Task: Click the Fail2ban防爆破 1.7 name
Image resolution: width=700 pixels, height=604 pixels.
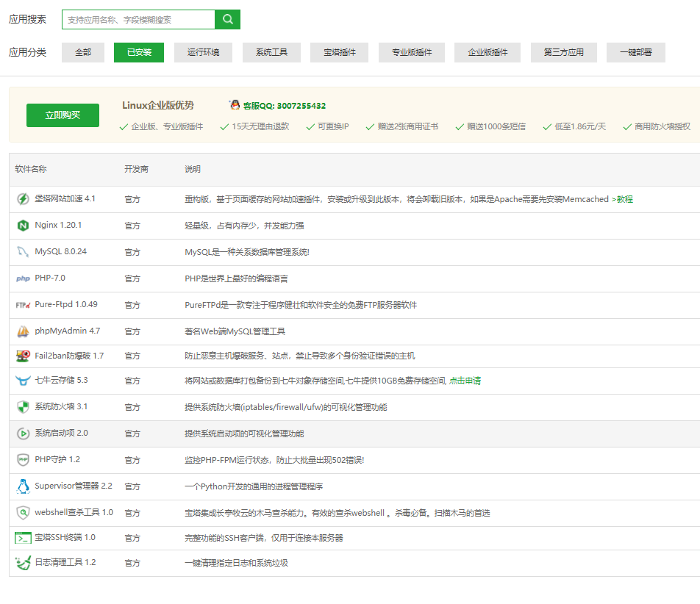Action: tap(69, 356)
